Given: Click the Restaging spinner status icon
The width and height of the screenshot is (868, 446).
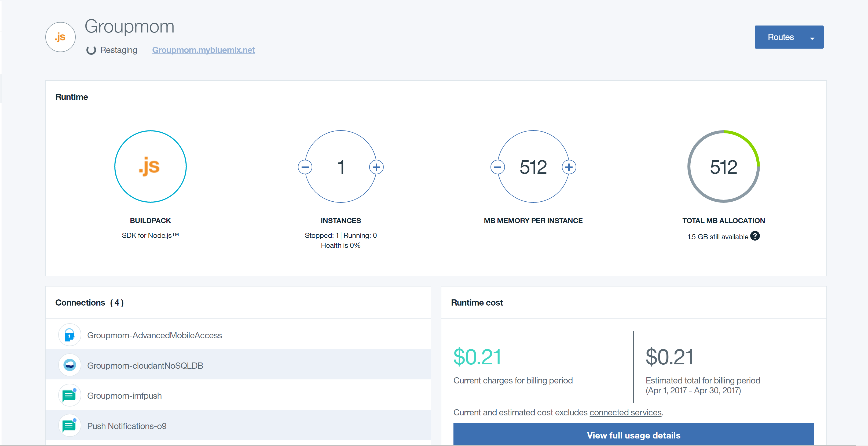Looking at the screenshot, I should tap(91, 50).
